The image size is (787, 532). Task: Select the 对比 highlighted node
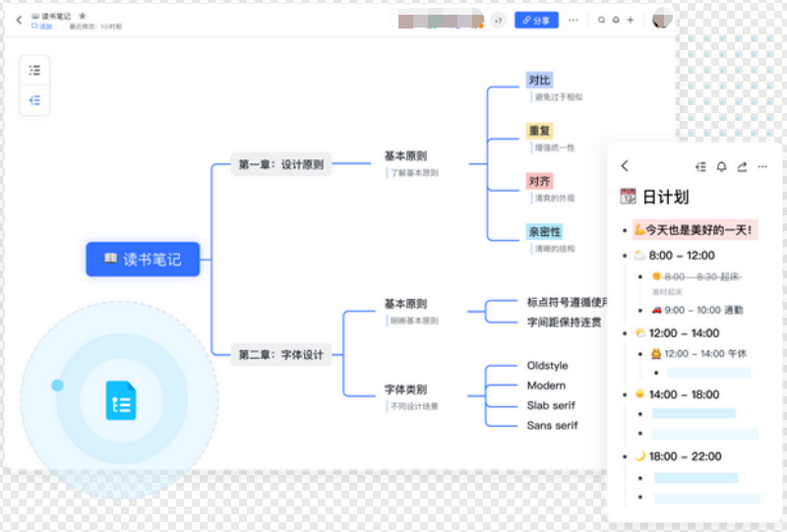click(x=539, y=80)
